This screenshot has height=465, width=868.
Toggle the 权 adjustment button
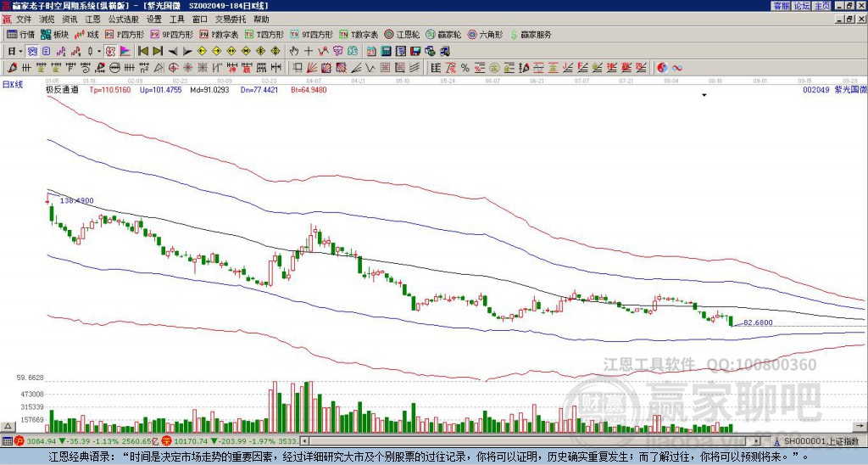(x=110, y=52)
